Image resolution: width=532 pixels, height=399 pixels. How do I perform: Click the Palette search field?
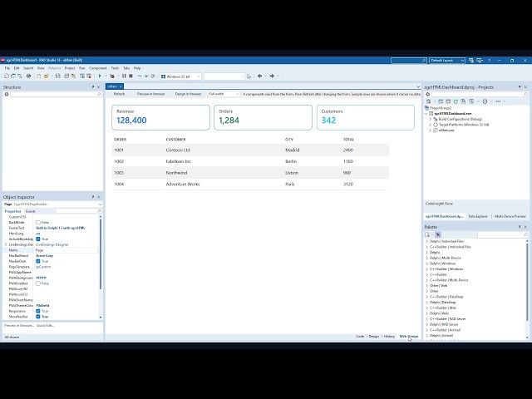(502, 234)
